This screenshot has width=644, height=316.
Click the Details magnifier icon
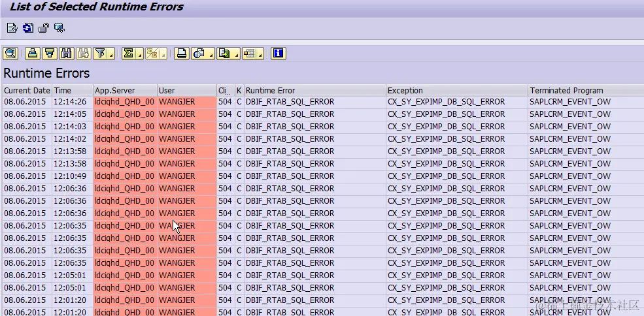pos(10,54)
